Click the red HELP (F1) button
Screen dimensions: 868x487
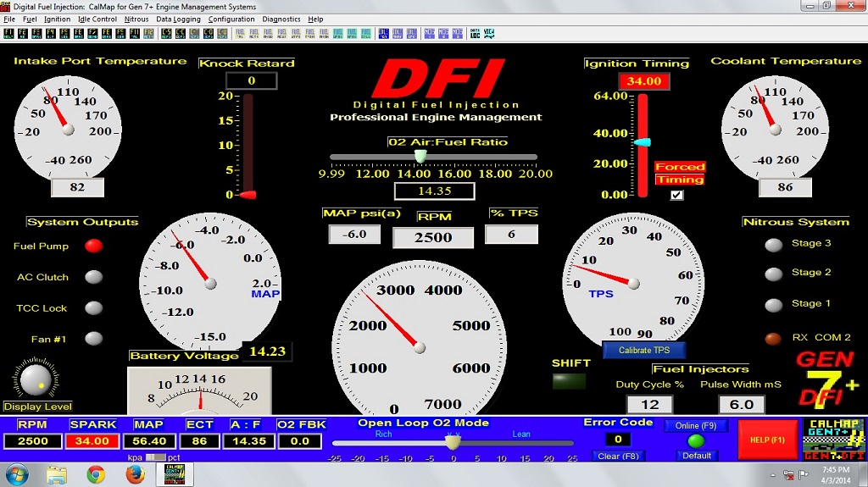pyautogui.click(x=767, y=440)
